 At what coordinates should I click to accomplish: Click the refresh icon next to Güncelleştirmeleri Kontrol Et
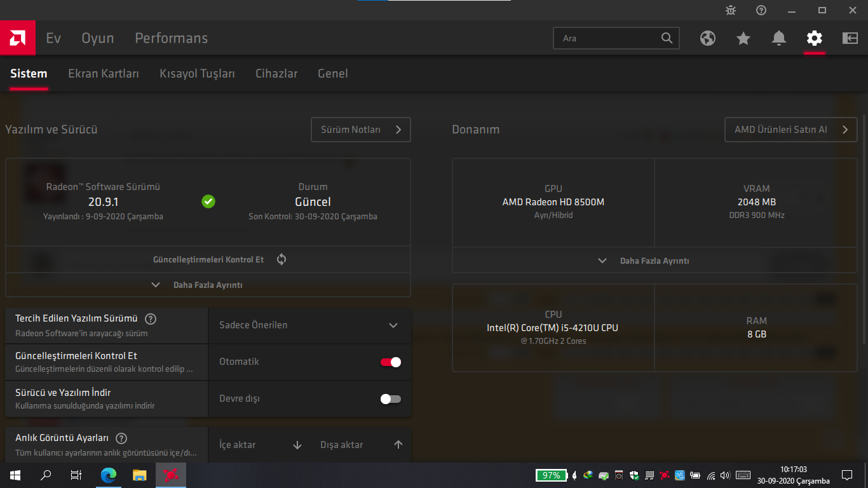point(281,259)
